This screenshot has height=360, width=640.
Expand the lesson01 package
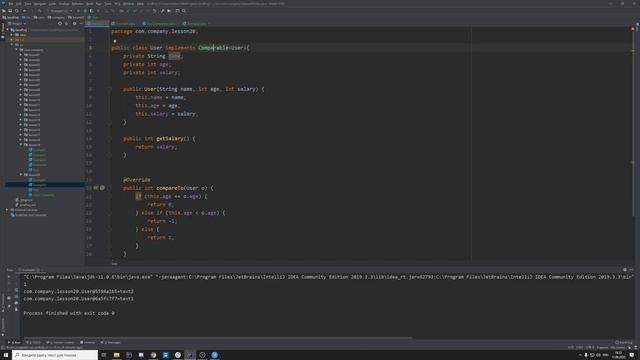[x=21, y=55]
